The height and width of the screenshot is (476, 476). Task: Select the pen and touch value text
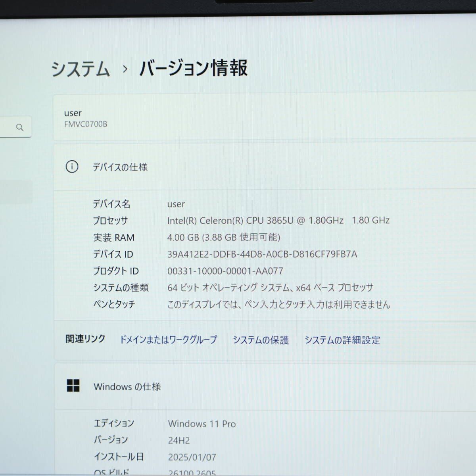tap(279, 304)
